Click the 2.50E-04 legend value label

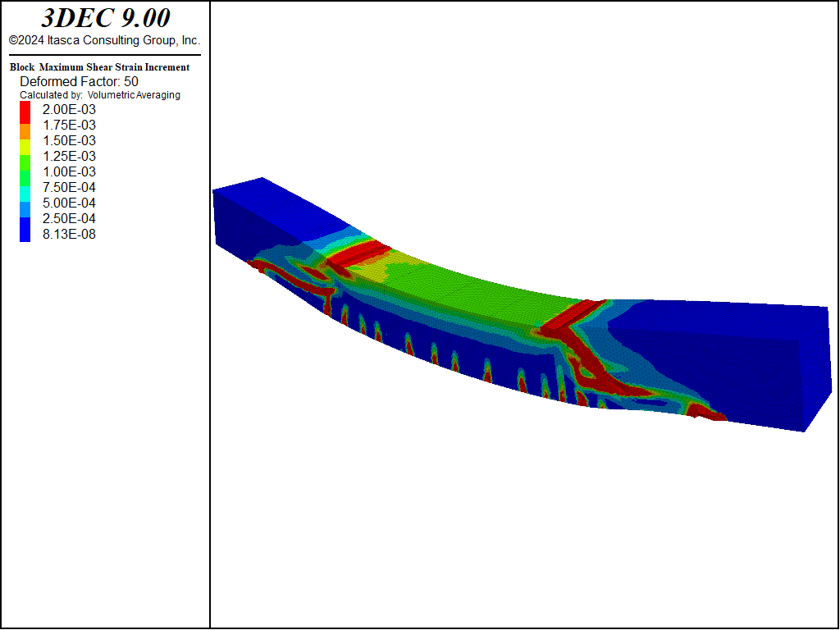tap(69, 219)
